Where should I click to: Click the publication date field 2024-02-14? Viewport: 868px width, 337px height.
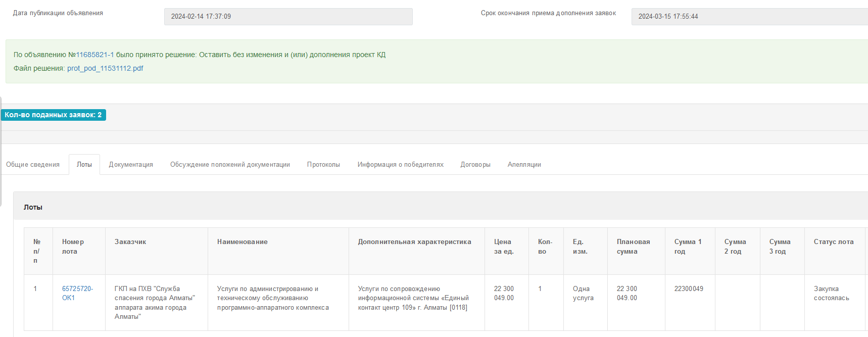click(x=288, y=17)
